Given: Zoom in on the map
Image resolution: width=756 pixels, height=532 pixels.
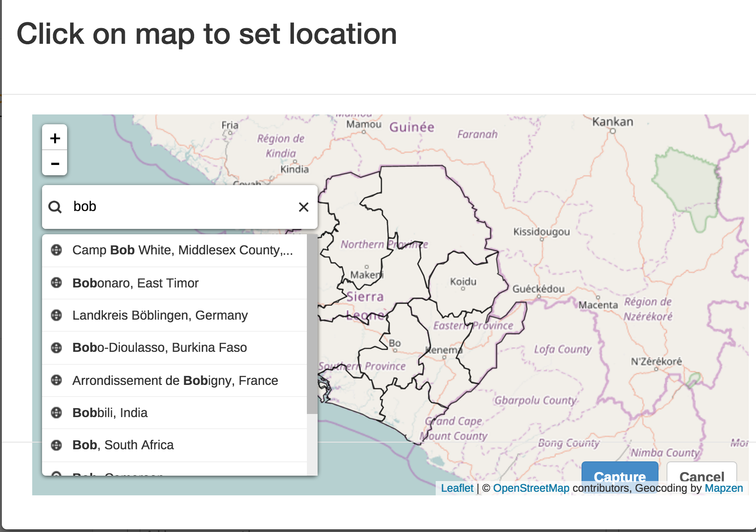Looking at the screenshot, I should point(55,138).
